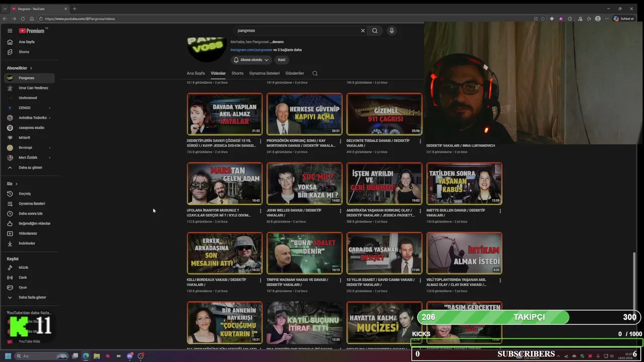644x362 pixels.
Task: Open Daha sonra izle list
Action: click(x=29, y=214)
